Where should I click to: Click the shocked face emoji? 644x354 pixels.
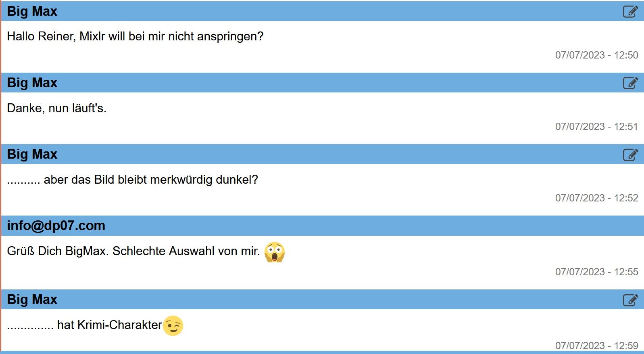[x=275, y=252]
